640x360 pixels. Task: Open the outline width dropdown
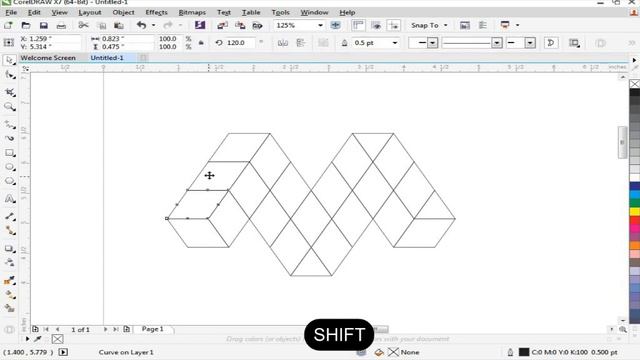(x=395, y=43)
